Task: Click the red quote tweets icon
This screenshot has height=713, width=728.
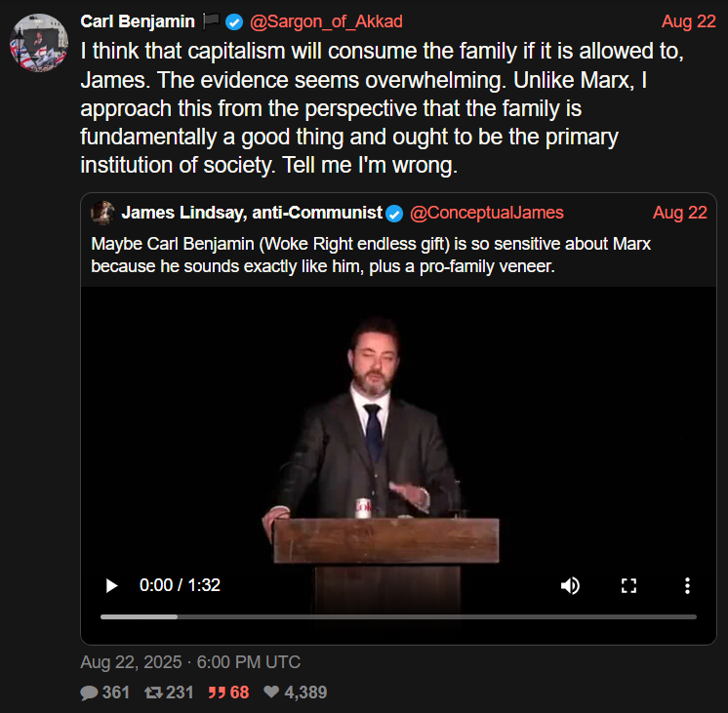Action: click(x=215, y=693)
